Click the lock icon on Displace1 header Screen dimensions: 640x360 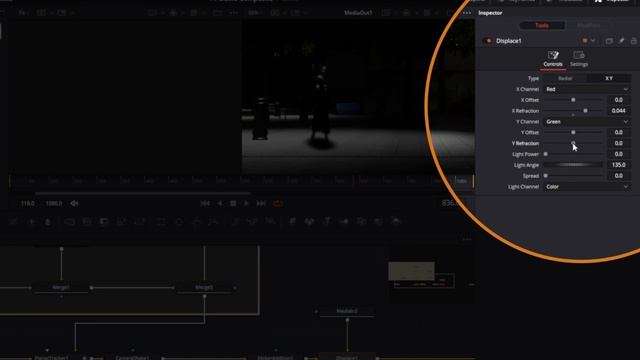point(633,41)
